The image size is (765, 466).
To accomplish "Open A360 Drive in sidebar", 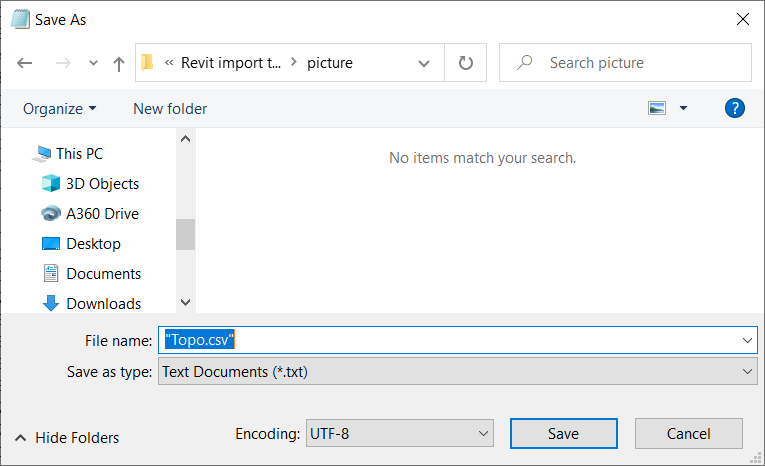I will click(x=102, y=214).
